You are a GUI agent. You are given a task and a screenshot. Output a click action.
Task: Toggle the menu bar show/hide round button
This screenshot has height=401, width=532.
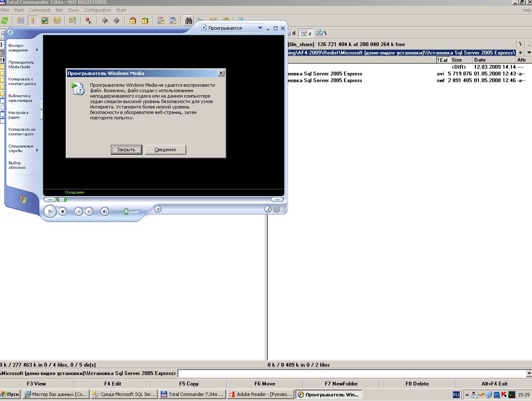pyautogui.click(x=10, y=32)
